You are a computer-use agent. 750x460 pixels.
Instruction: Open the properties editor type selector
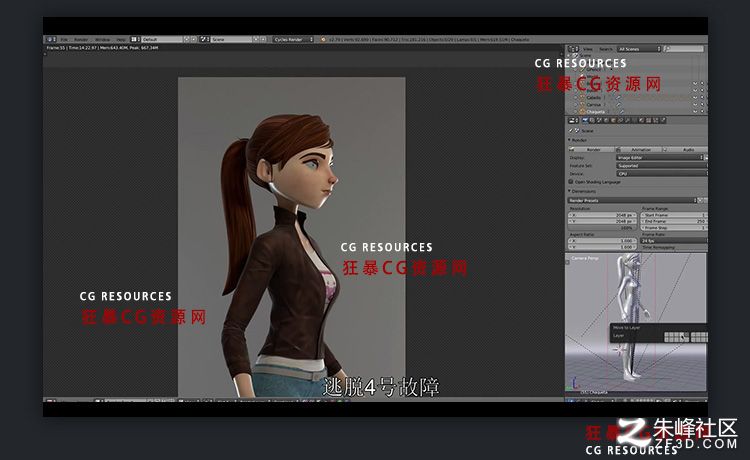[x=573, y=120]
